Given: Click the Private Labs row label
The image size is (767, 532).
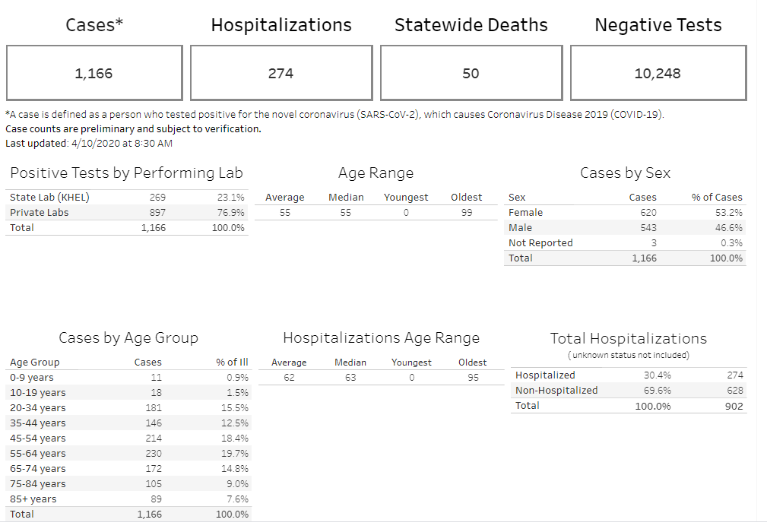Looking at the screenshot, I should 39,212.
